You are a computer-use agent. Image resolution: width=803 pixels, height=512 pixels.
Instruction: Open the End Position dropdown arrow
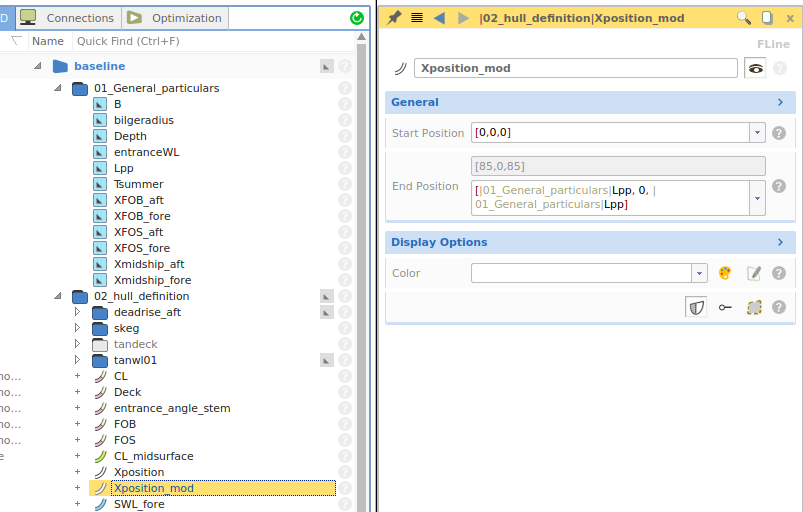pos(757,198)
